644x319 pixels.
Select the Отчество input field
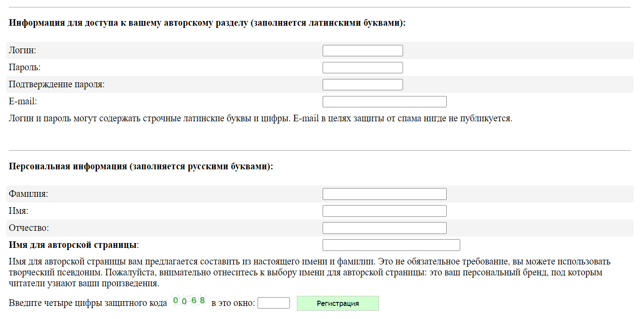[x=384, y=228]
